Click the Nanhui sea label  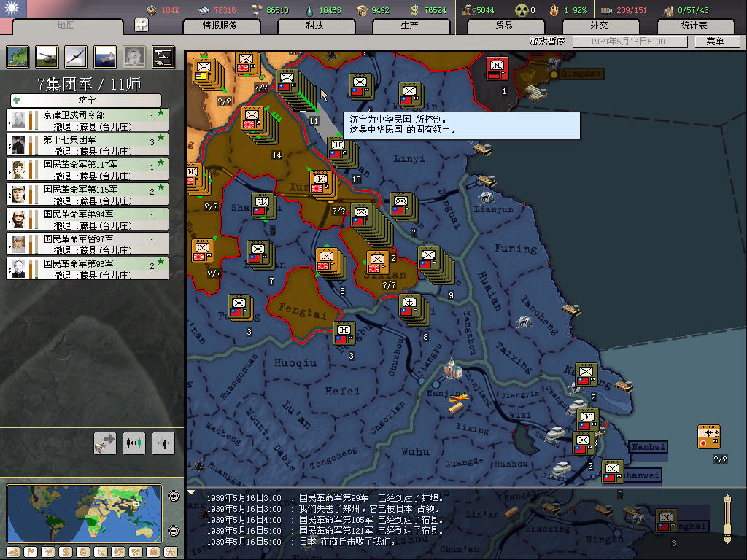coord(649,447)
